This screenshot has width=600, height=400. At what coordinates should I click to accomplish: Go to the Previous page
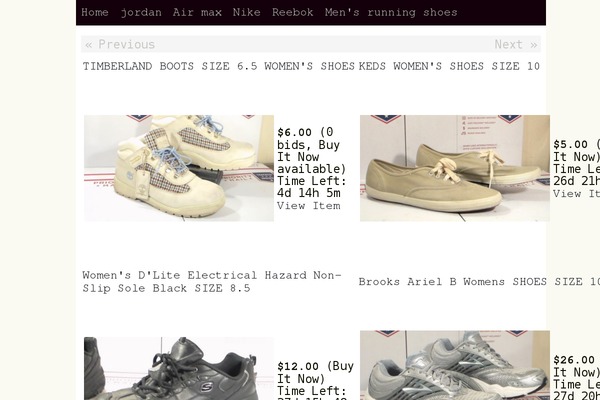(120, 44)
